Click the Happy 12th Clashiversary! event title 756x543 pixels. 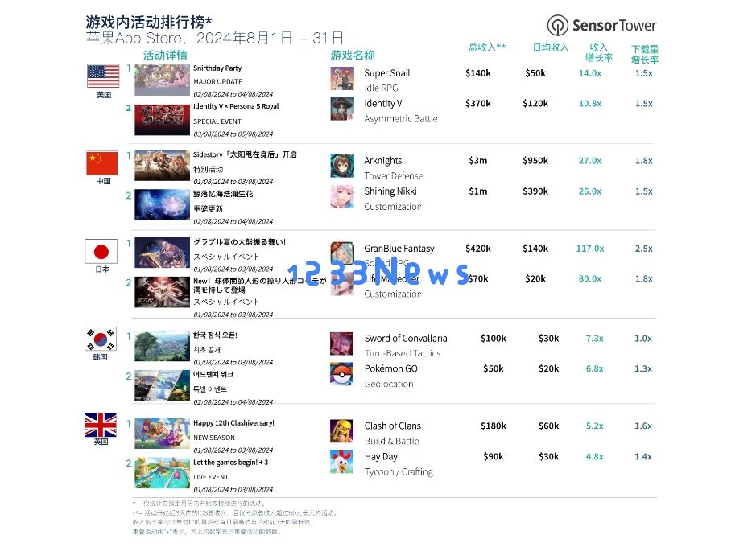(233, 423)
